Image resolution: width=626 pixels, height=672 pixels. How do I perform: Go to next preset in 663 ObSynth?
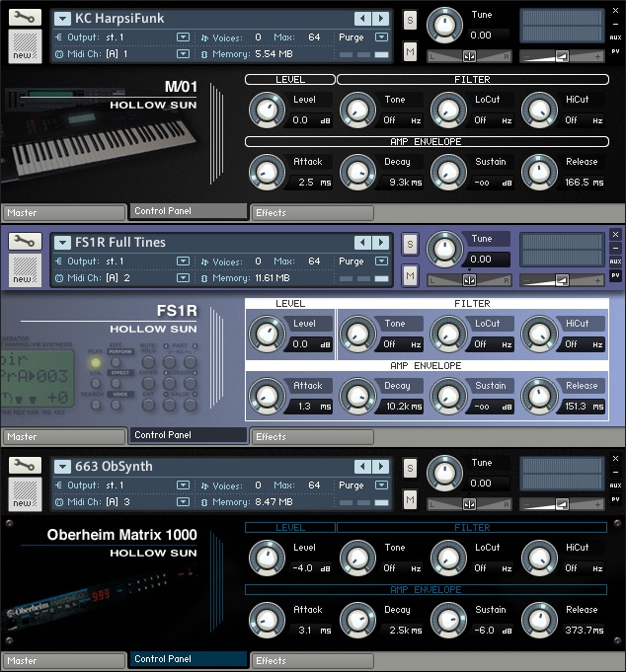381,467
